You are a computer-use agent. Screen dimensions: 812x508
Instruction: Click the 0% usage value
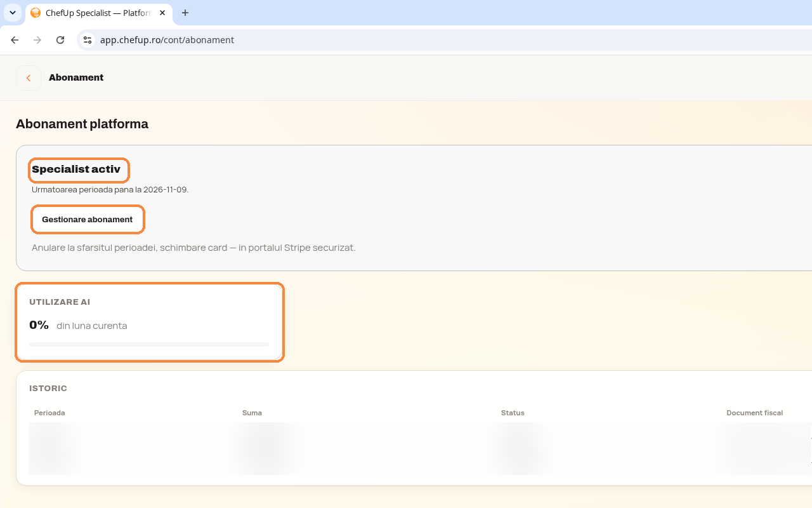pyautogui.click(x=39, y=325)
